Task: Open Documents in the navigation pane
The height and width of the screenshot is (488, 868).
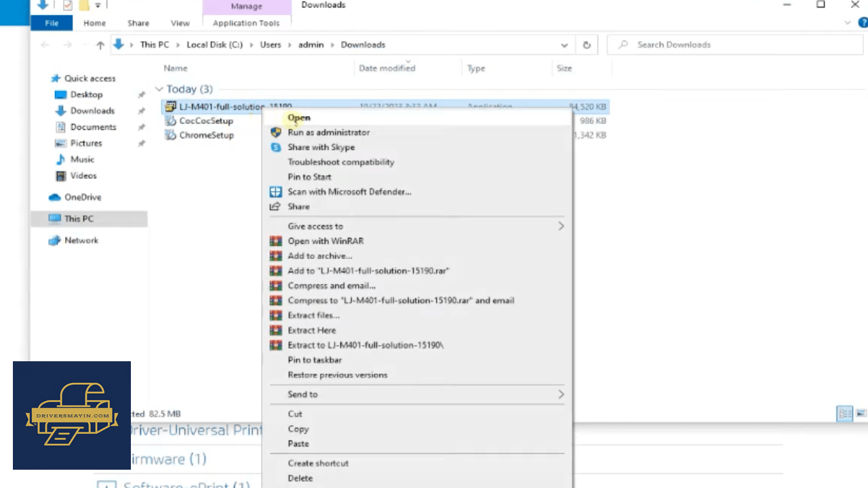Action: pos(93,127)
